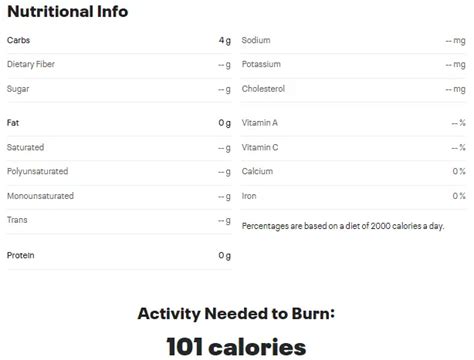
Task: Click the Sugar row label
Action: pyautogui.click(x=18, y=89)
